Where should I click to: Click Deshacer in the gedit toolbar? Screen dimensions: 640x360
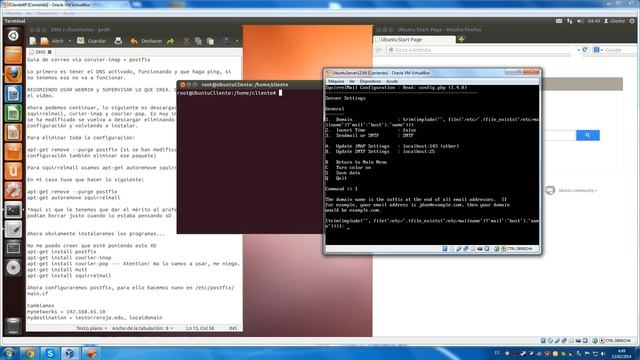pos(146,41)
